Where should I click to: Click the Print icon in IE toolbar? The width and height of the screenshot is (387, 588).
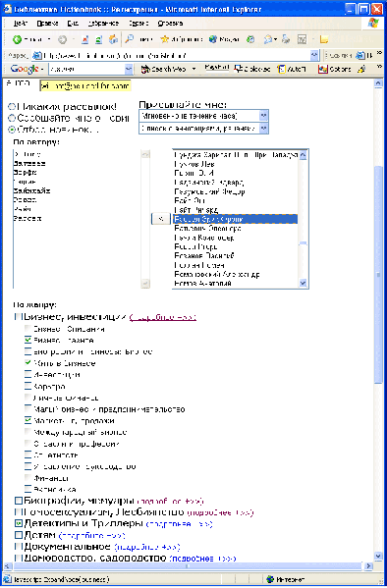(286, 39)
